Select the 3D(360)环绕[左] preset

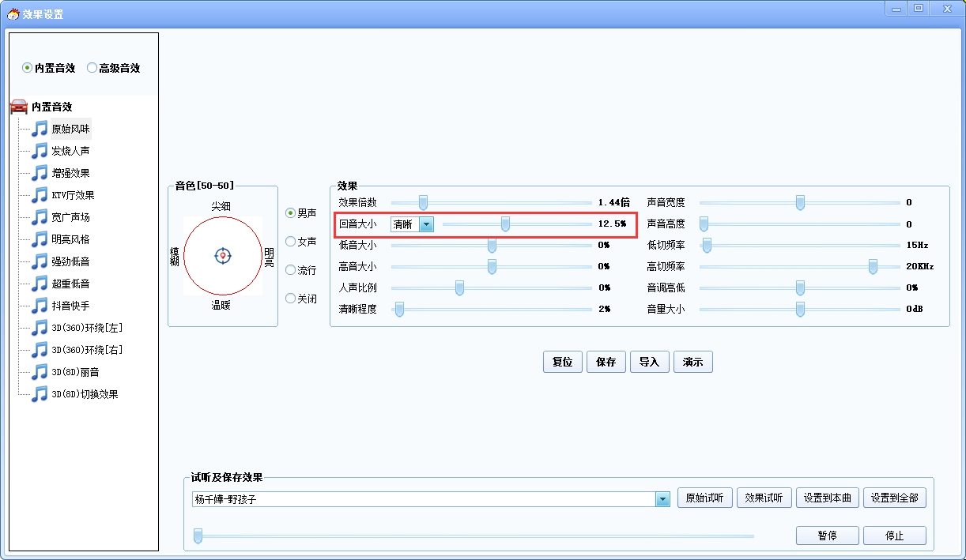pyautogui.click(x=86, y=328)
